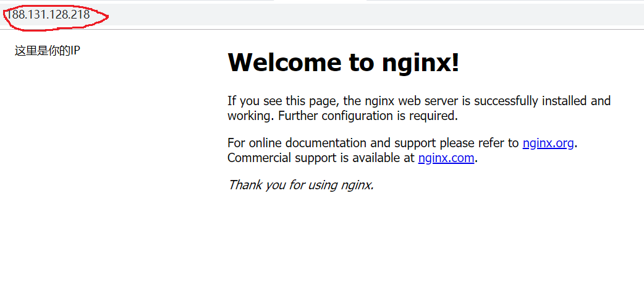Open the nginx.org documentation link
644x300 pixels.
pos(548,143)
